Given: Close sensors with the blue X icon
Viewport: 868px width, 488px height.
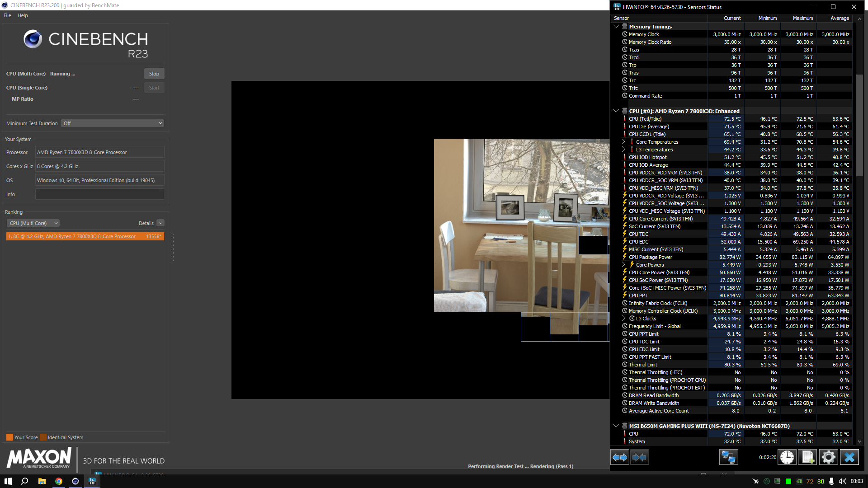Looking at the screenshot, I should (x=849, y=457).
